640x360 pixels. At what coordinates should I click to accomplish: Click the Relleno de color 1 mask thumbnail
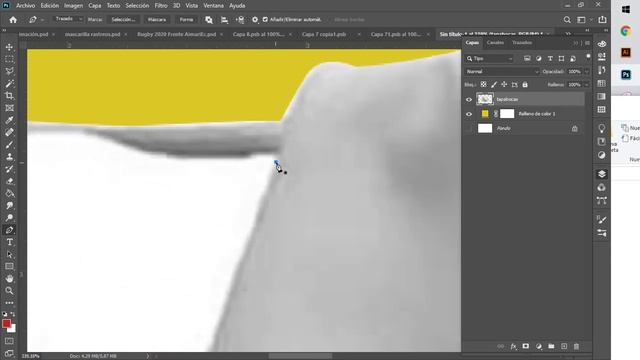pyautogui.click(x=507, y=114)
